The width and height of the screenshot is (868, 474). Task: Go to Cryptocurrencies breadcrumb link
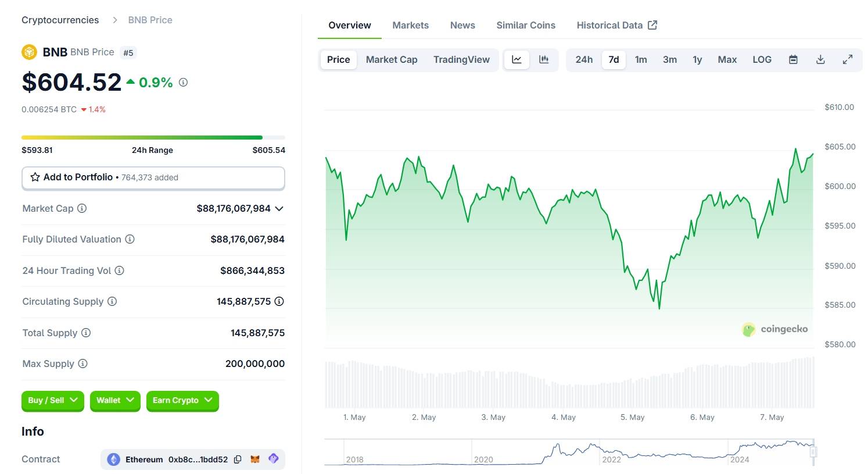coord(60,20)
